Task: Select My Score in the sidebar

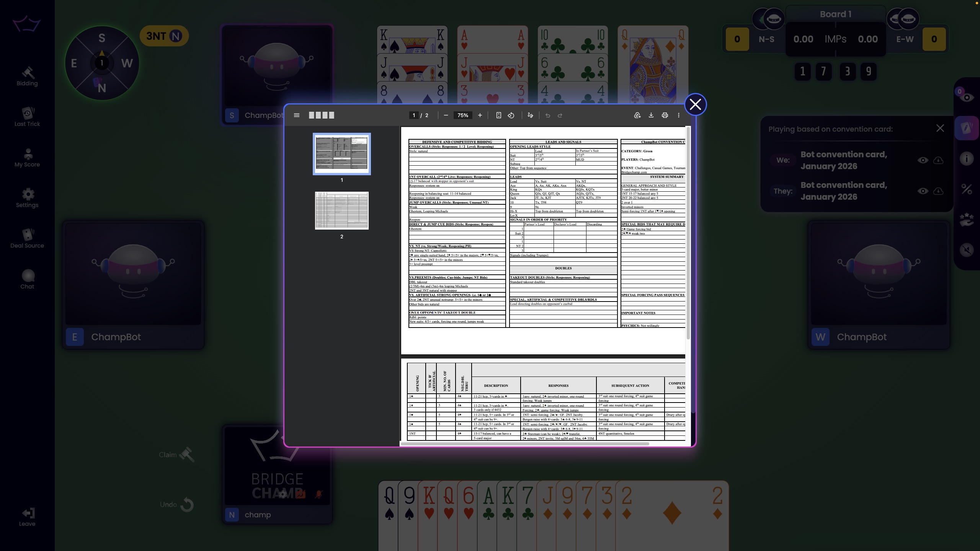Action: point(27,158)
